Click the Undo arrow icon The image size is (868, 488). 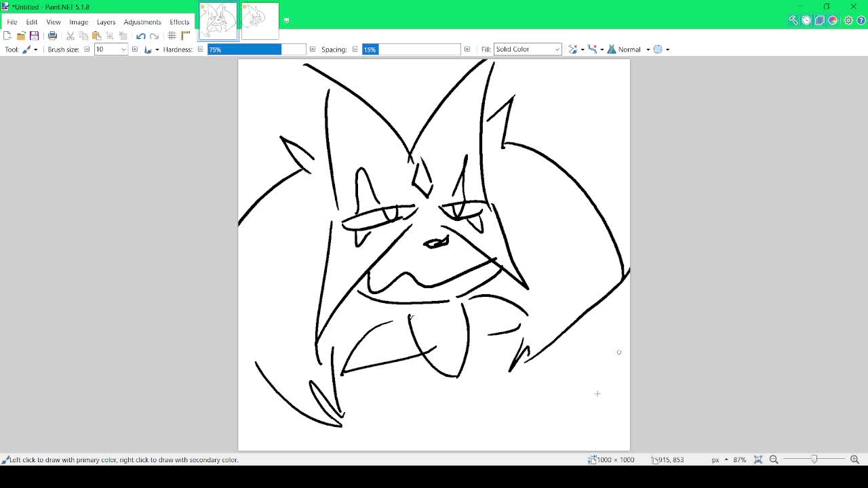pos(140,36)
